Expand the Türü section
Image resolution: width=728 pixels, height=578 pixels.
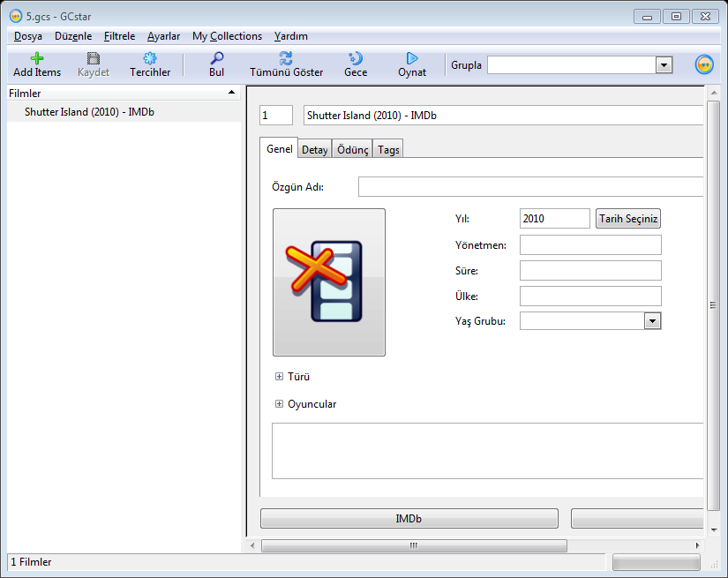[280, 377]
